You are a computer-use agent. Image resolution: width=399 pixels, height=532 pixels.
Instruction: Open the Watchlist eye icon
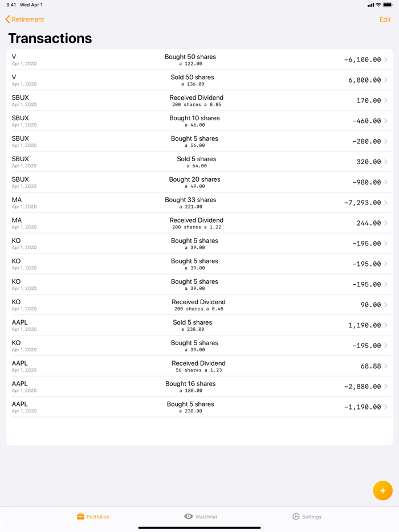point(188,516)
